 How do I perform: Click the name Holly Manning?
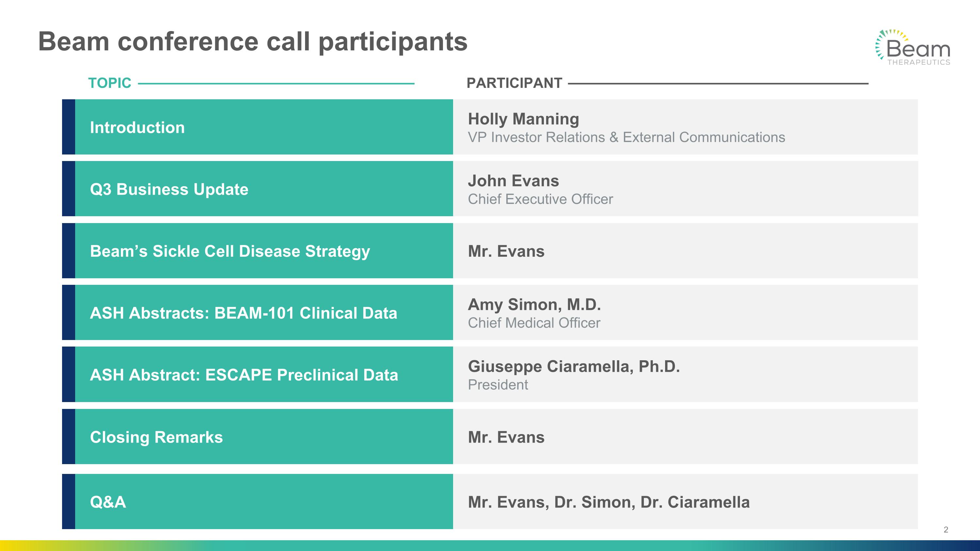(x=523, y=119)
